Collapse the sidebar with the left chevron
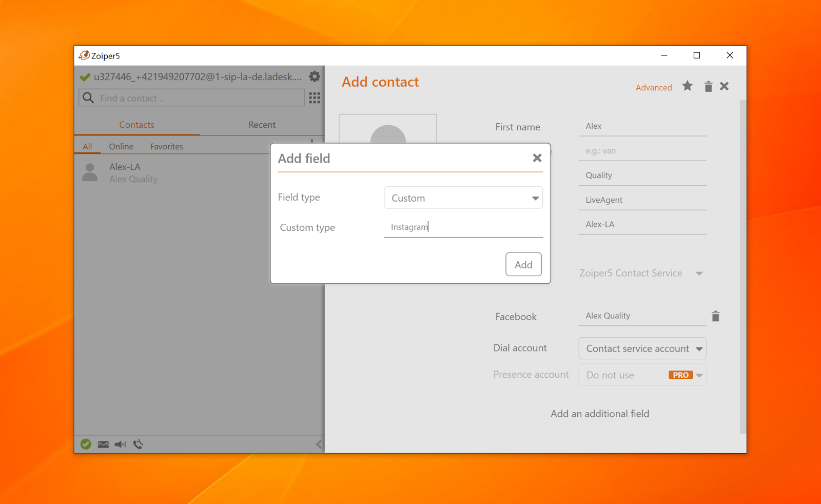Viewport: 821px width, 504px height. (319, 444)
